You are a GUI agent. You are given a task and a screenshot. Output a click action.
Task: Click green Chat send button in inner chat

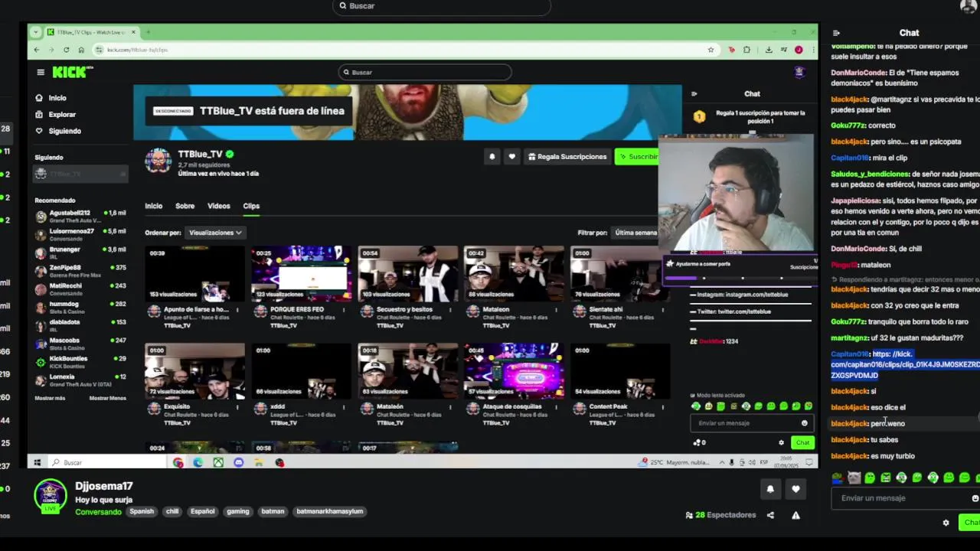(x=802, y=442)
